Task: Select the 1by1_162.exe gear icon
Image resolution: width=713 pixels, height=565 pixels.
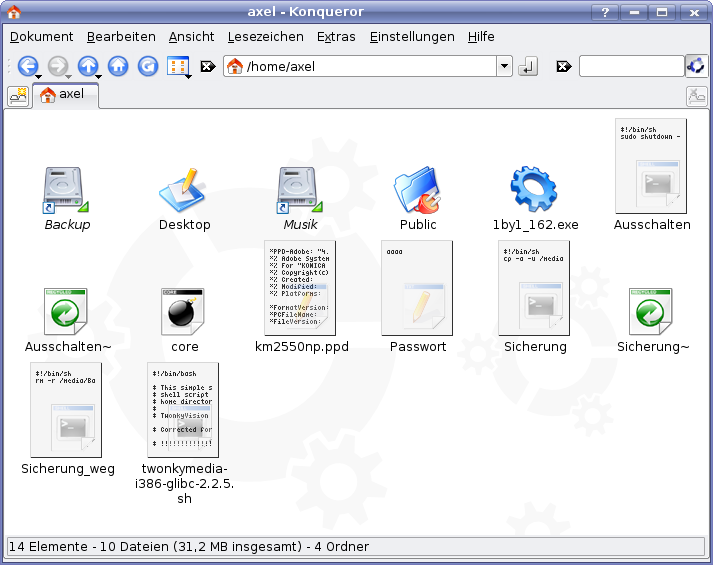Action: [x=534, y=189]
